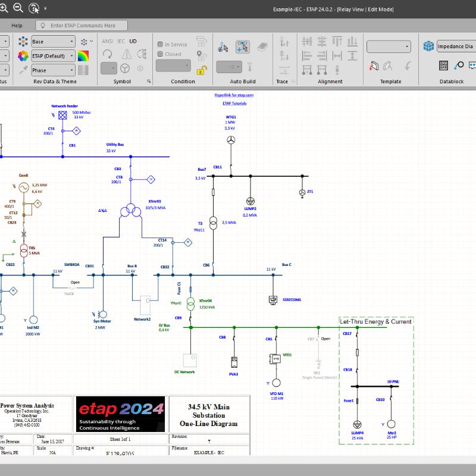Viewport: 476px width, 476px height.
Task: Select the ANSI symbol standard
Action: (x=108, y=41)
